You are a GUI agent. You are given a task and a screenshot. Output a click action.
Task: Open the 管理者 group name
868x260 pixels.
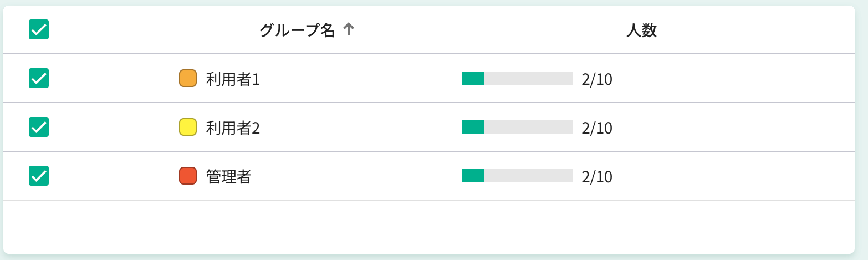(x=228, y=177)
